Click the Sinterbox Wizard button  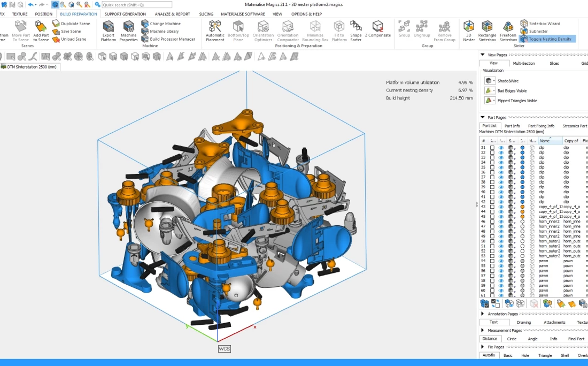coord(544,24)
